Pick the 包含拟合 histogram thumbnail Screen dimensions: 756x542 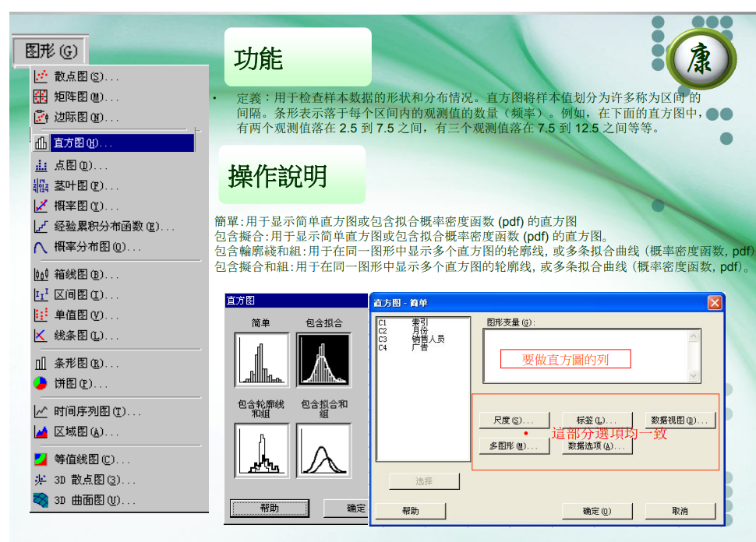pos(323,360)
